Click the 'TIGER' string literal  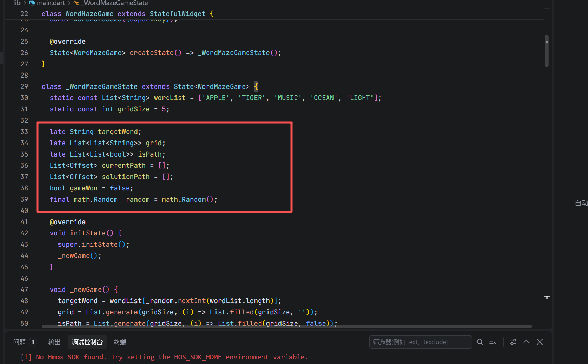[x=252, y=98]
